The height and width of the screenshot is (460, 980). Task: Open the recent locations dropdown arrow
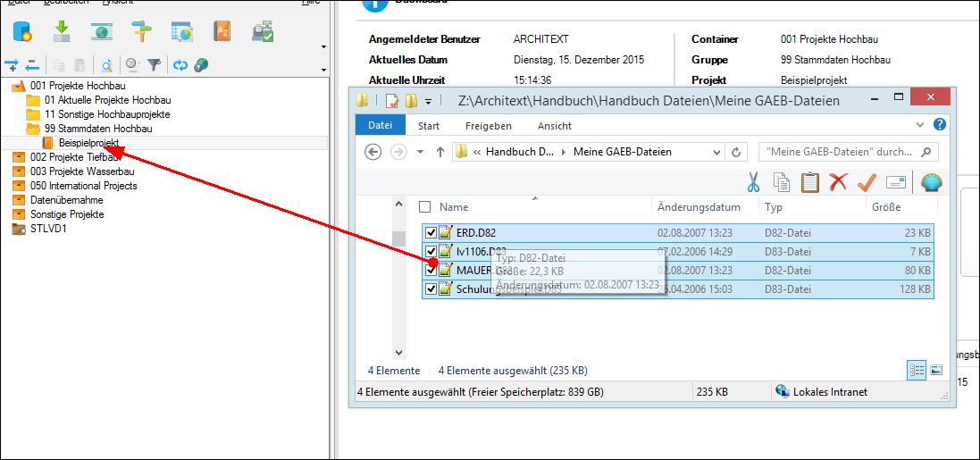[420, 152]
